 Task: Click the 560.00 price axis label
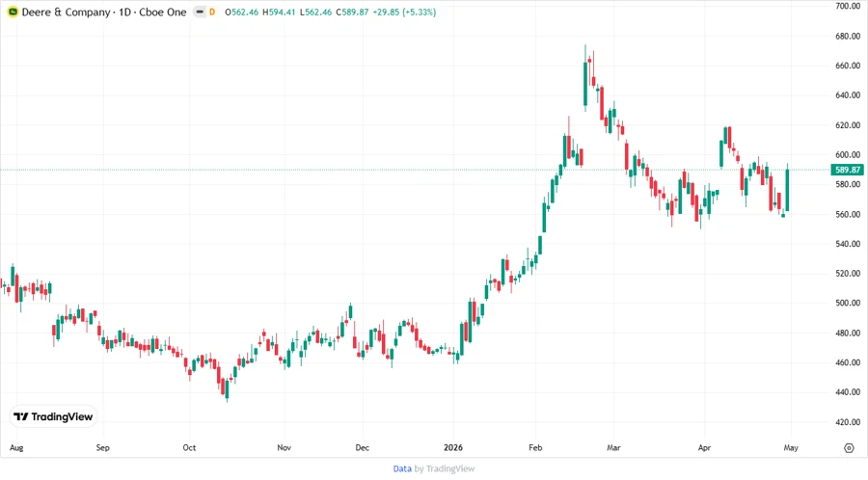point(848,214)
